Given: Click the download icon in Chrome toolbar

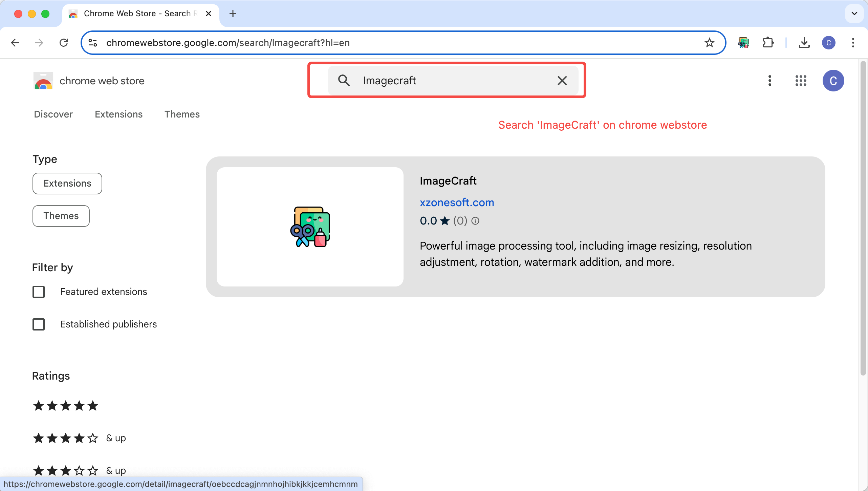Looking at the screenshot, I should click(x=804, y=42).
